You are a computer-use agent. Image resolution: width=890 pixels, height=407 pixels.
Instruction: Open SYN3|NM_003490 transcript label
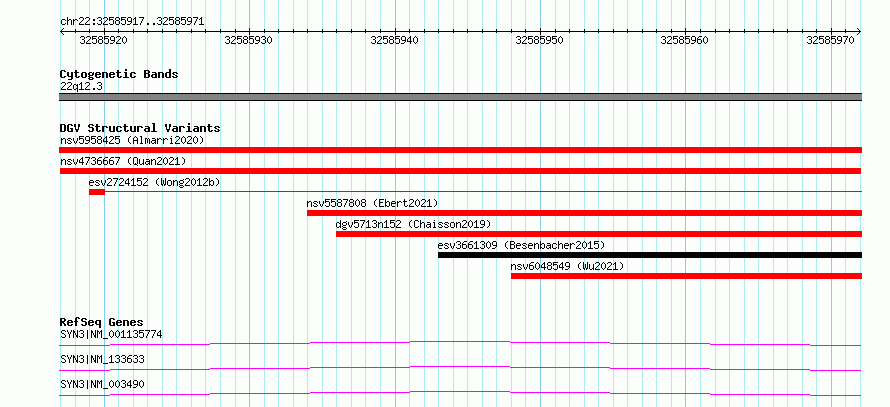point(102,384)
